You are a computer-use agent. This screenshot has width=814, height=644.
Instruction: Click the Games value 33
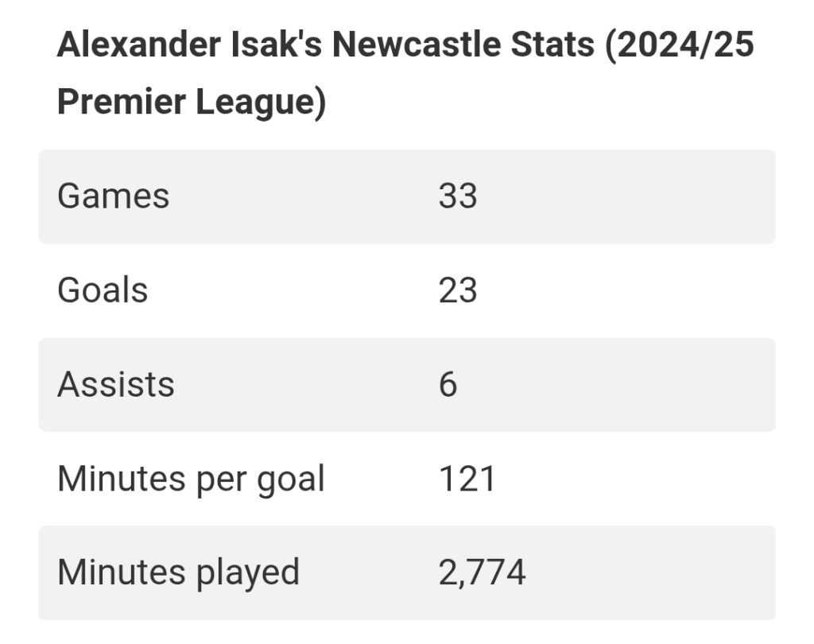tap(458, 196)
